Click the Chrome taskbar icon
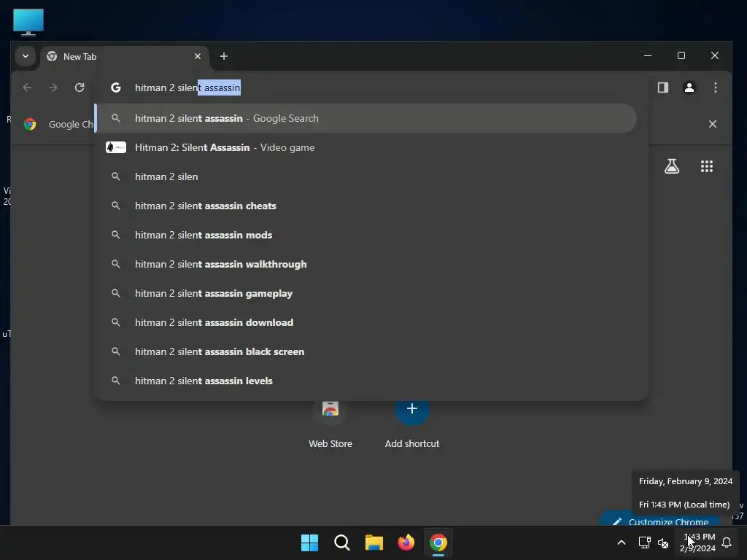 tap(438, 542)
